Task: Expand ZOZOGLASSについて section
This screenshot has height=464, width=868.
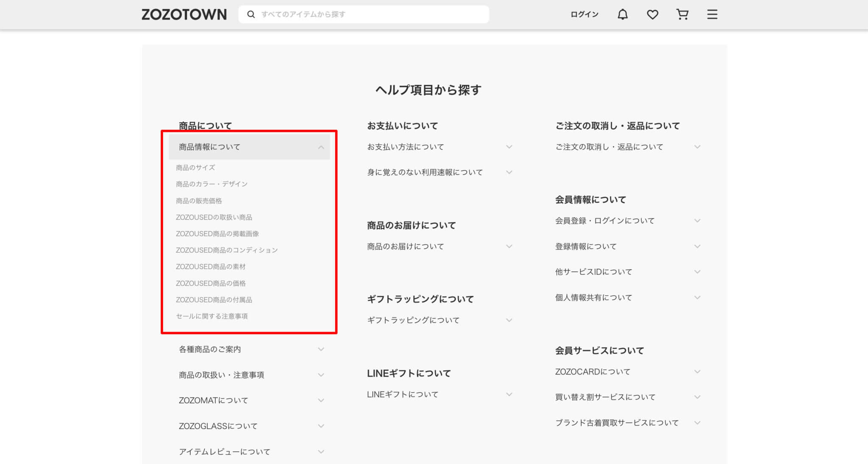Action: click(x=249, y=426)
